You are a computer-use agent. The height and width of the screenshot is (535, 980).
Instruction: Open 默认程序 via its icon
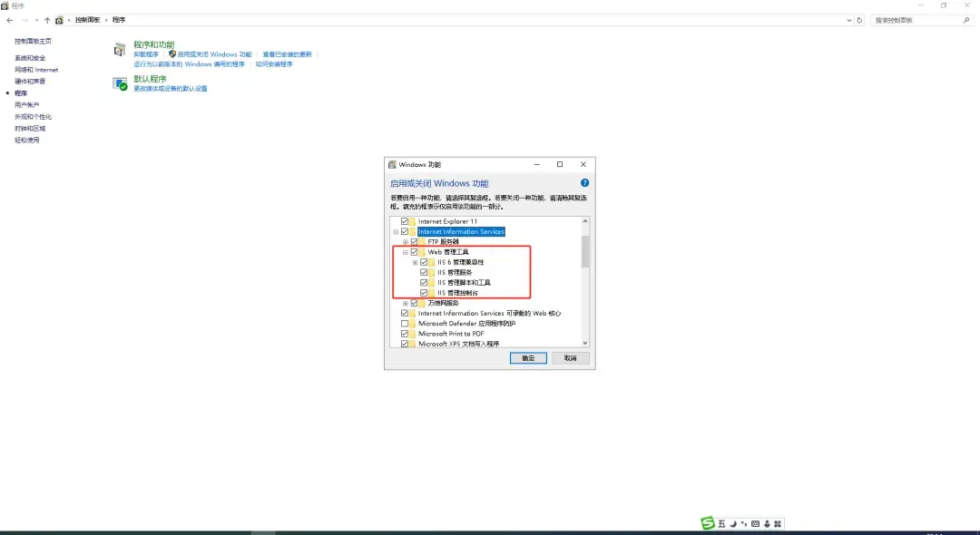coord(120,83)
